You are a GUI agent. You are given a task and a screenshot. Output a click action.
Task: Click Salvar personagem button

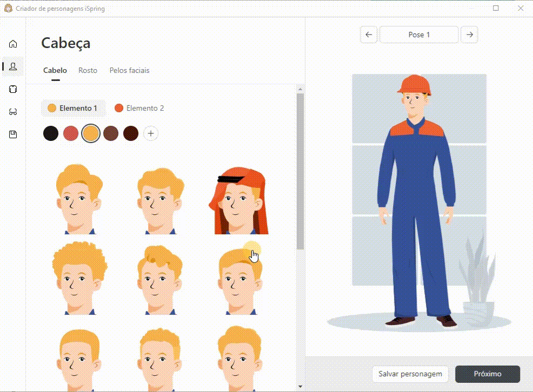coord(410,374)
